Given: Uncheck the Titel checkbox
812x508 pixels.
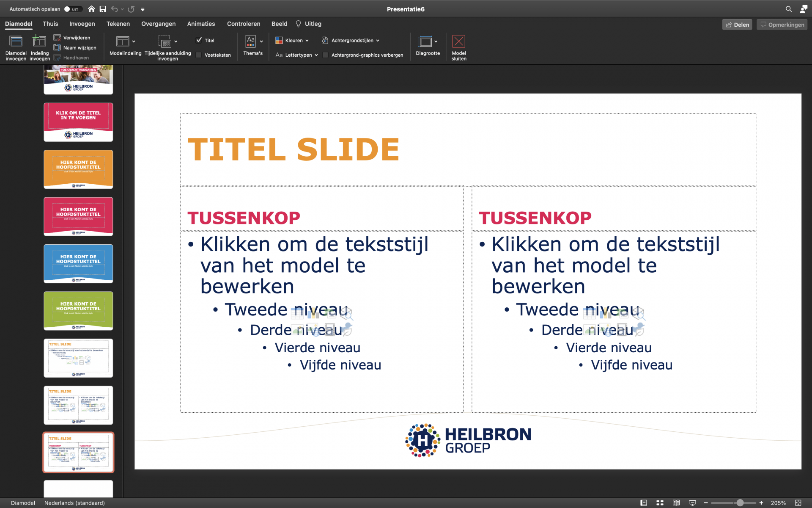Looking at the screenshot, I should click(199, 40).
